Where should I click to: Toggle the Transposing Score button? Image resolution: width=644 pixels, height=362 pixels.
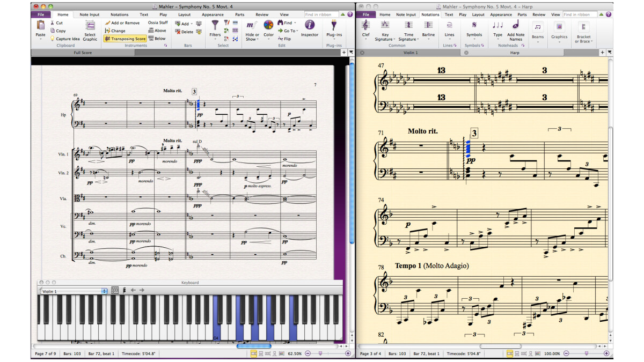[x=125, y=39]
